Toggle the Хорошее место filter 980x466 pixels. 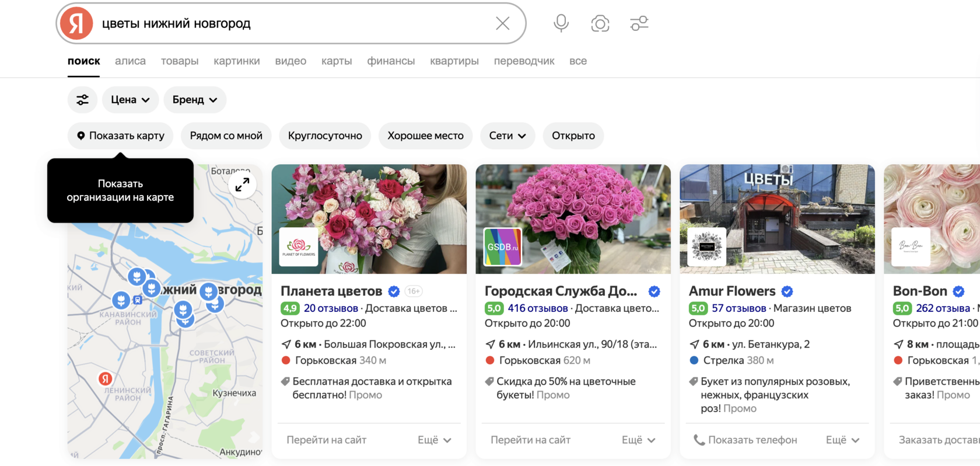pyautogui.click(x=425, y=135)
